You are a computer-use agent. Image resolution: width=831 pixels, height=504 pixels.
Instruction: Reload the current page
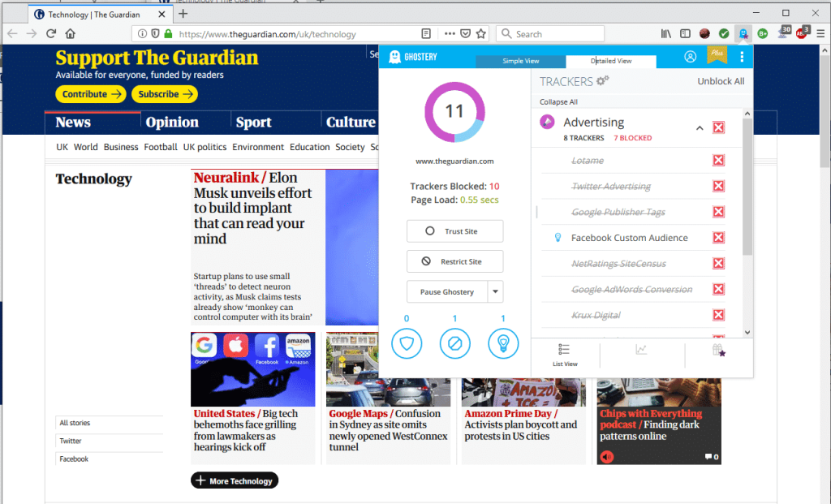tap(51, 34)
